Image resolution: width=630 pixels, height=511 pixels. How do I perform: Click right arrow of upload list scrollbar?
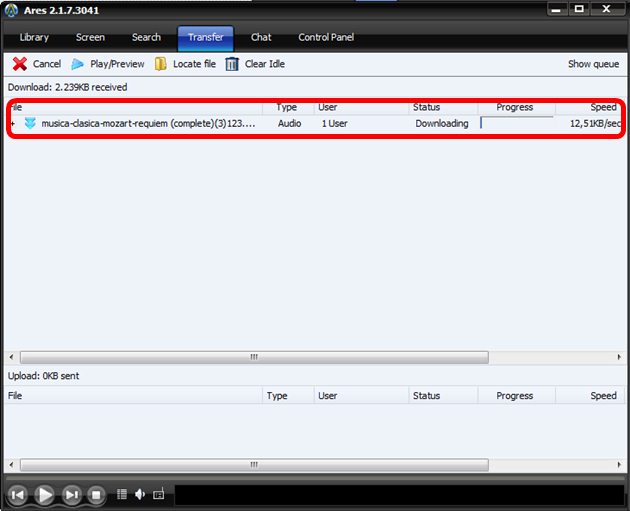point(619,465)
